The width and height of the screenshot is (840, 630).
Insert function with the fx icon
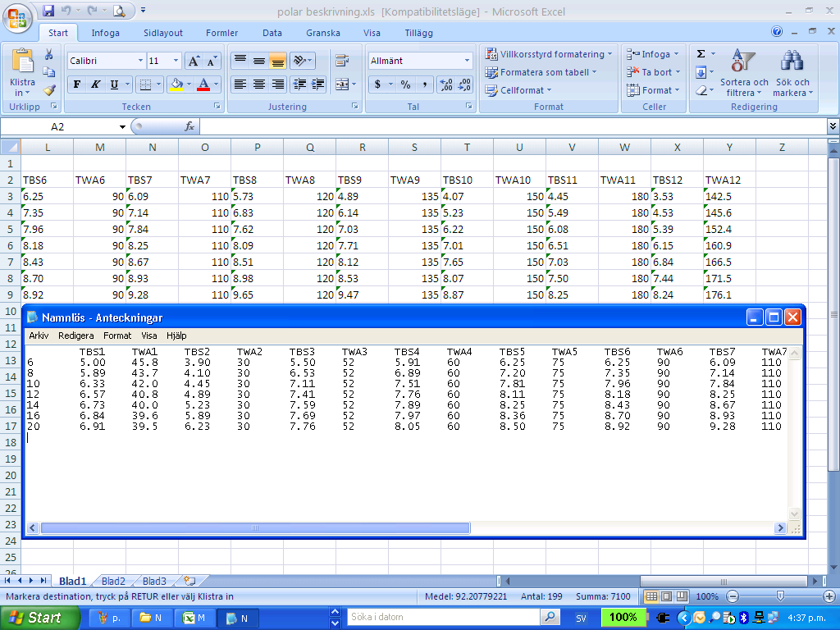[189, 127]
